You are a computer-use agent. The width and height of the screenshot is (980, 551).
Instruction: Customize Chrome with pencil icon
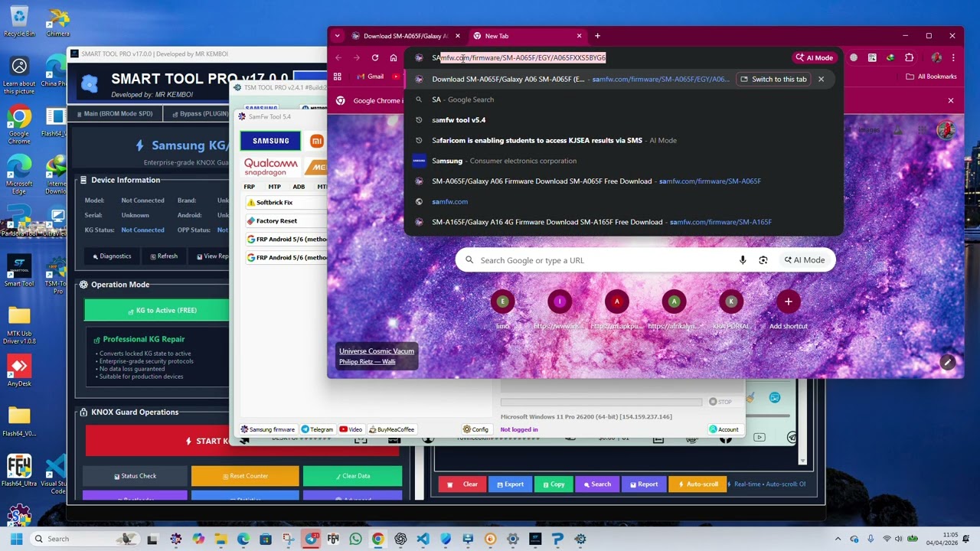(948, 362)
